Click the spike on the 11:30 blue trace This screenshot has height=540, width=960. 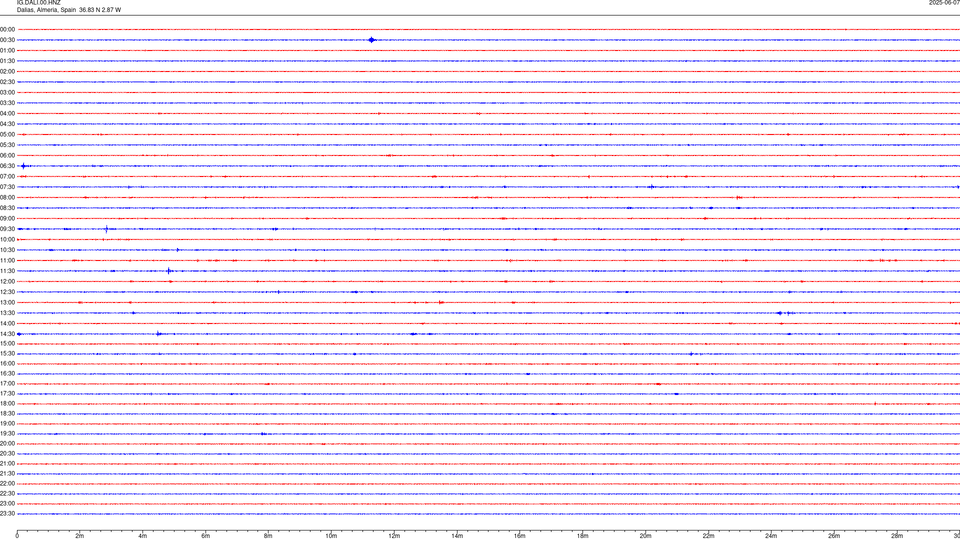169,271
